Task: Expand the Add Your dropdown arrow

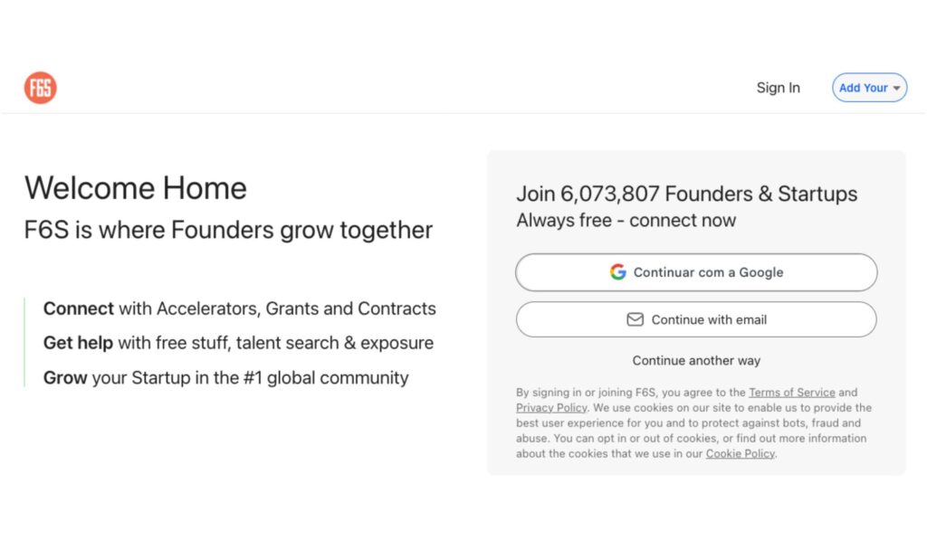Action: (897, 89)
